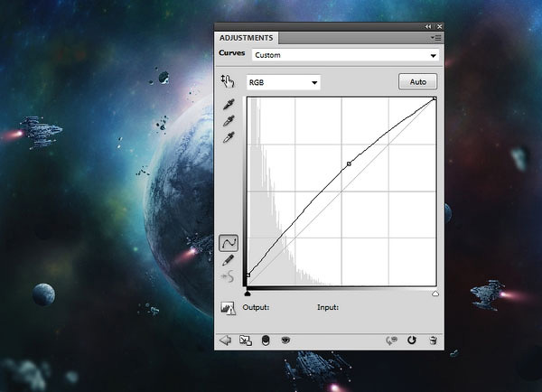Click the return to adjustment list arrow
The image size is (542, 392).
click(x=226, y=341)
